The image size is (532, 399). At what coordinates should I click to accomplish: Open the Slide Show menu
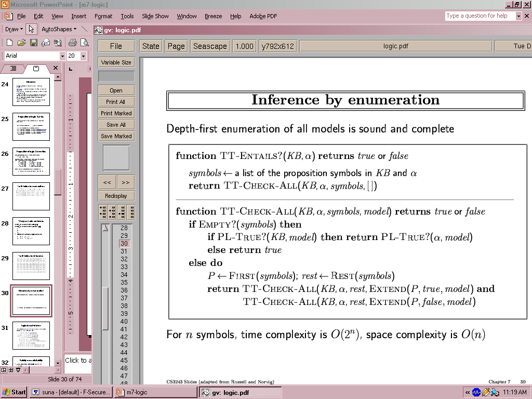[x=155, y=16]
